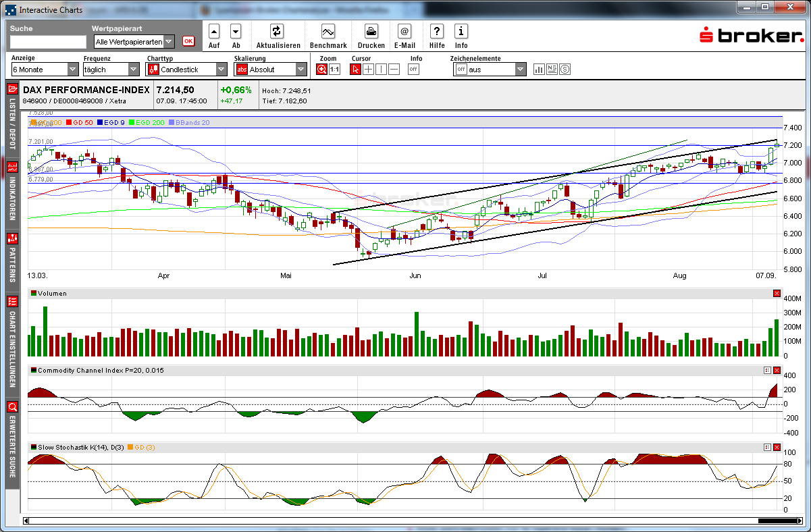Viewport: 811px width, 532px height.
Task: Close the Volumen panel
Action: (x=777, y=294)
